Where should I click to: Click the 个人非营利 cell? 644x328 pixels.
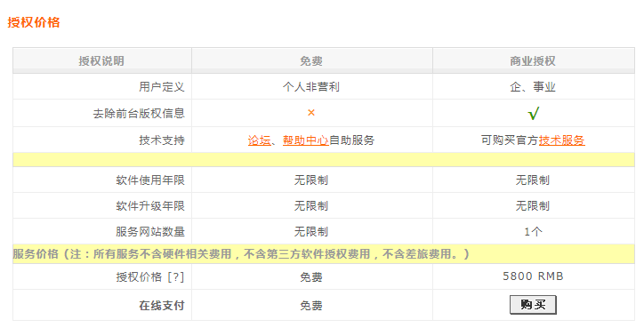[x=311, y=86]
